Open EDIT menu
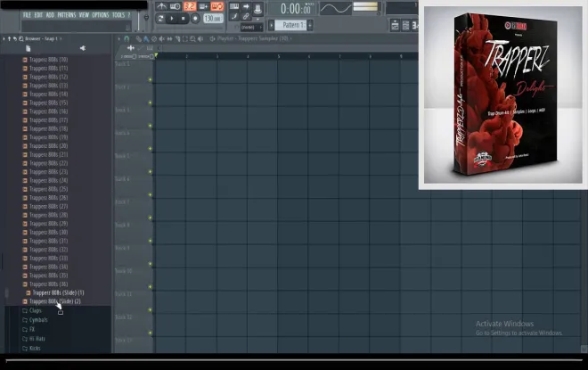Screen dimensions: 588x370 [x=38, y=15]
